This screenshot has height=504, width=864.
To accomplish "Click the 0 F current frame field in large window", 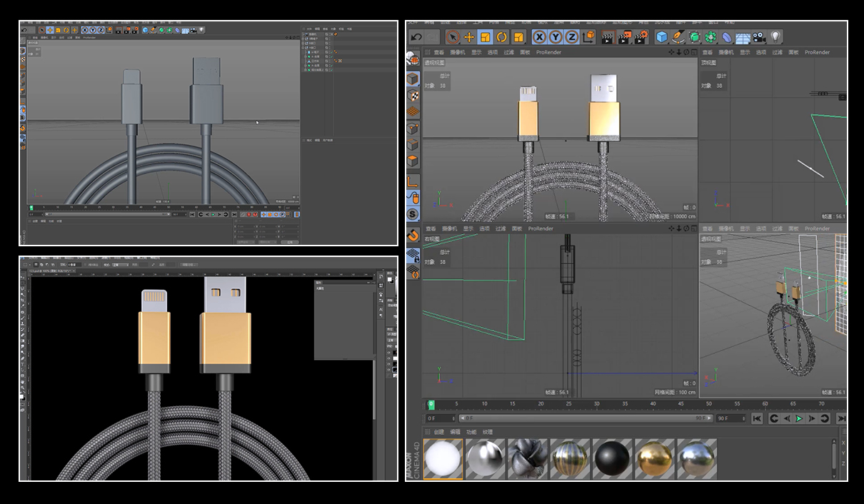I will point(441,418).
